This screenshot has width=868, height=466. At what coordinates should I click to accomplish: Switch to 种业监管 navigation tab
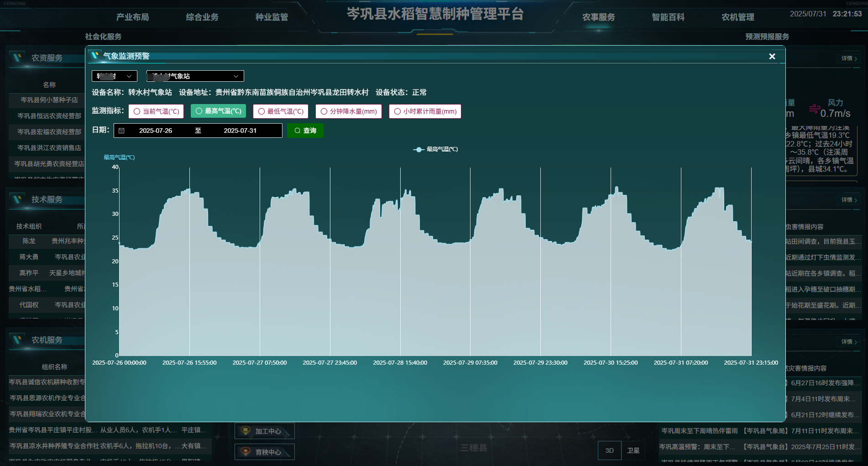(272, 17)
